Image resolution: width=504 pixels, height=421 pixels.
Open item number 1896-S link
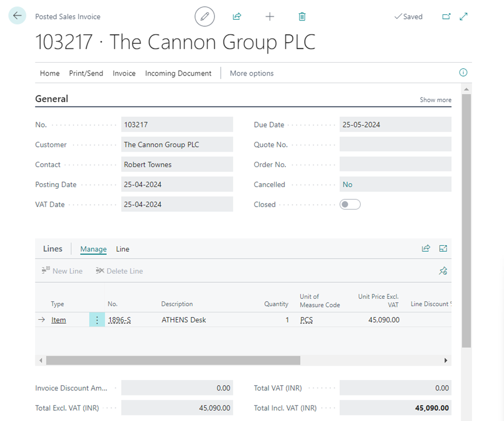[x=120, y=320]
